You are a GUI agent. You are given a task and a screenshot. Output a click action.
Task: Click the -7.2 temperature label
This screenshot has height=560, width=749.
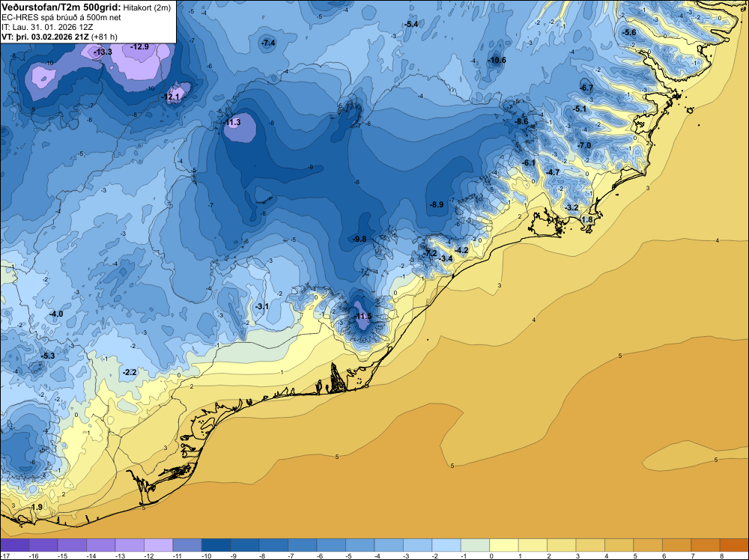pos(431,253)
